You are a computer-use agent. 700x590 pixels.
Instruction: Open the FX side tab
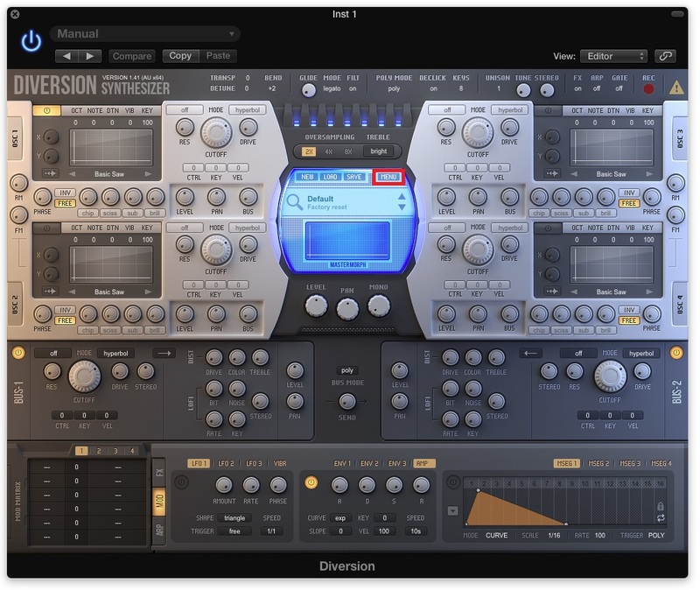click(159, 472)
